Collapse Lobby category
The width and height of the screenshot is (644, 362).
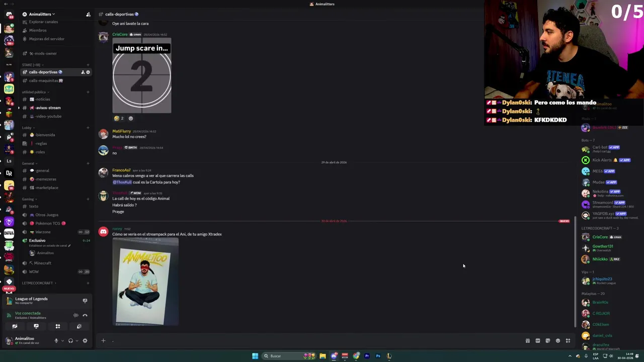pos(28,128)
